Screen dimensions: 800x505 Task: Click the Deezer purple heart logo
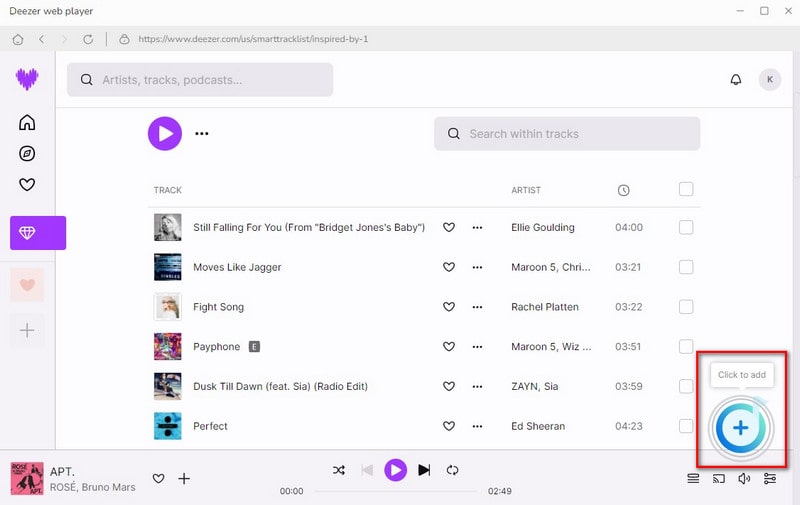(27, 79)
